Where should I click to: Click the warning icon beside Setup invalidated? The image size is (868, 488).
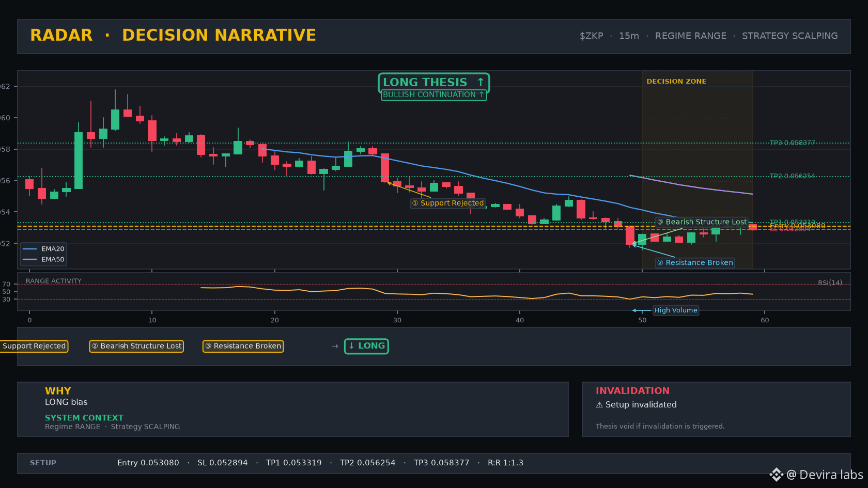click(x=599, y=405)
